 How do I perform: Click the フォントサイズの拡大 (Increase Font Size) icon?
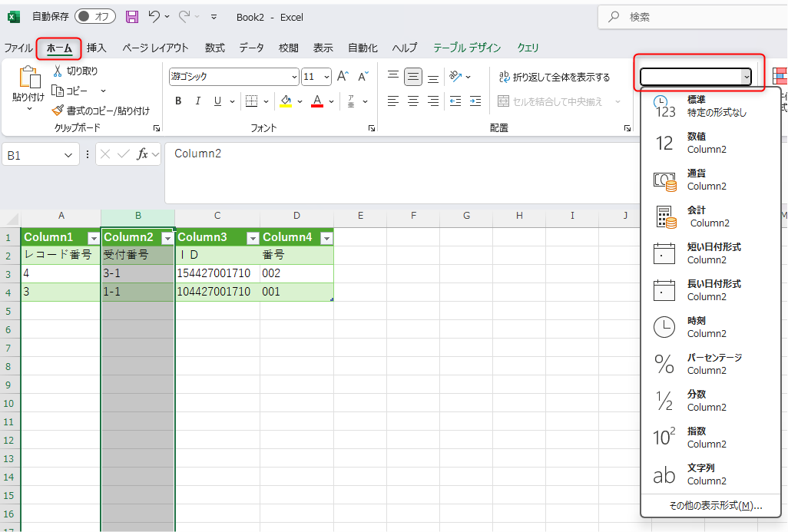pos(343,77)
